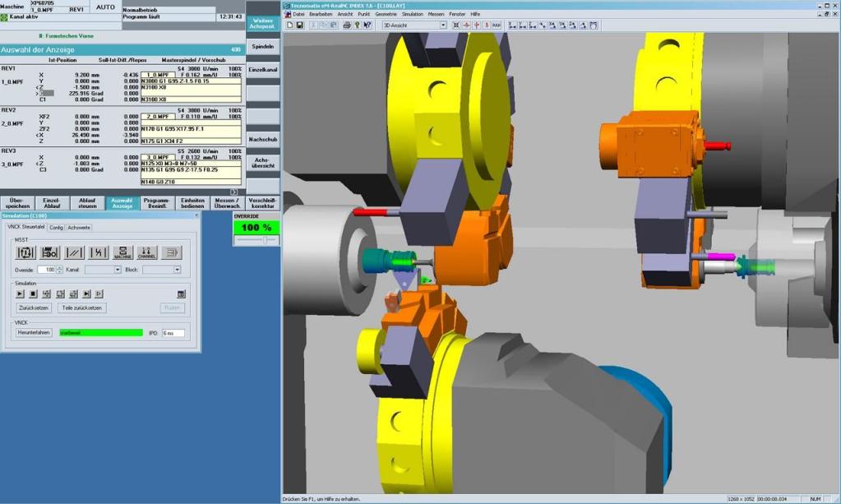Viewport: 841px width, 504px height.
Task: Open the Simulation menu
Action: point(412,14)
